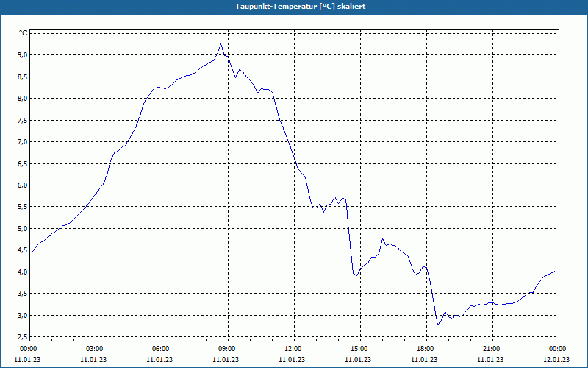Select the '15:00' time label
Screen dimensions: 588x368
coord(359,349)
